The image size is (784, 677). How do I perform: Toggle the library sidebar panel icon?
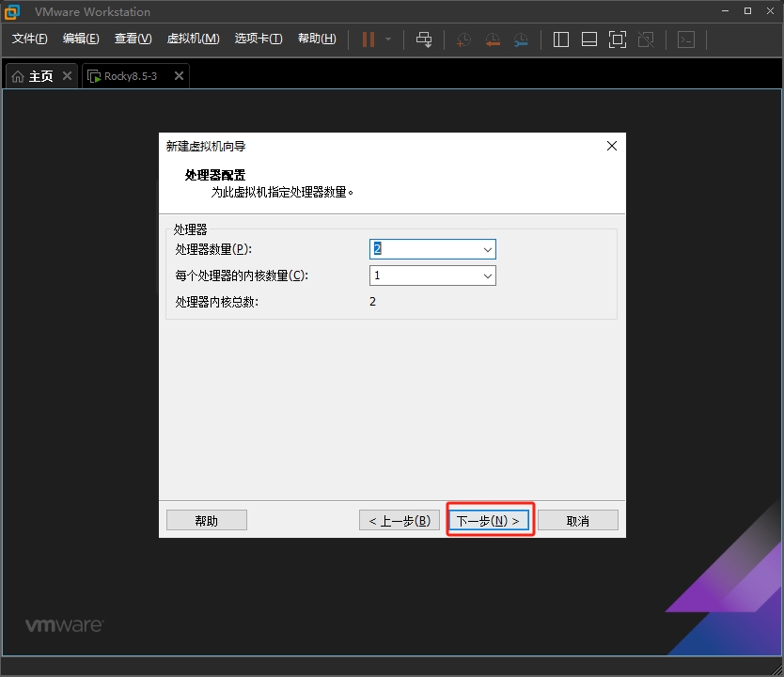[561, 39]
